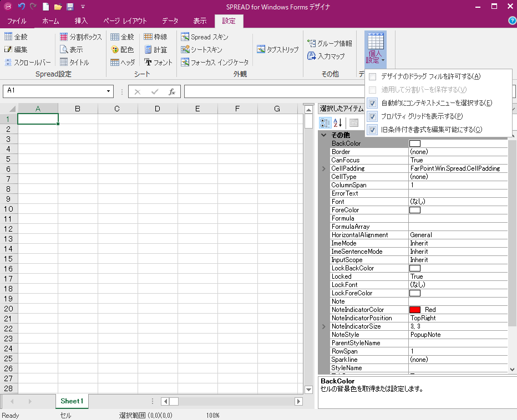Screen dimensions: 517x420
Task: Collapse the その他 property category
Action: 324,135
